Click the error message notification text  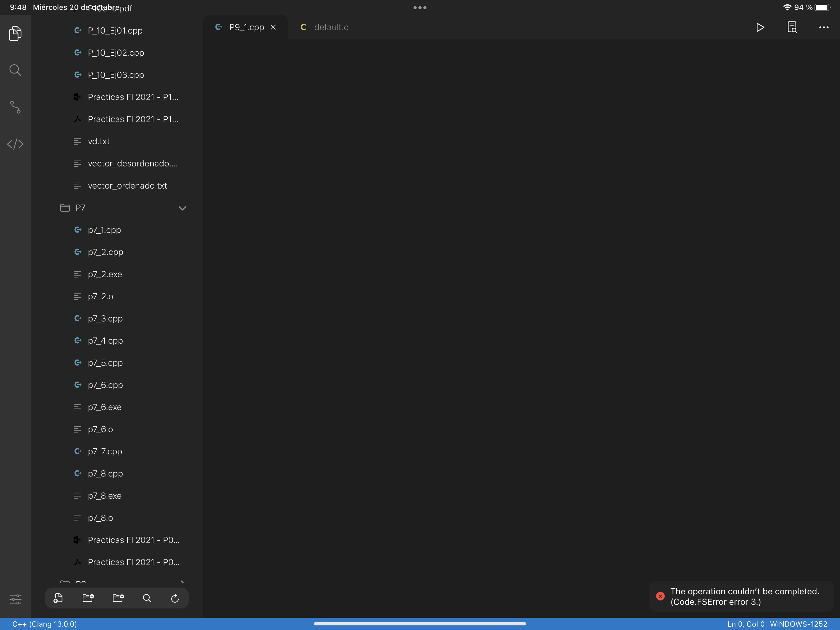pyautogui.click(x=745, y=596)
